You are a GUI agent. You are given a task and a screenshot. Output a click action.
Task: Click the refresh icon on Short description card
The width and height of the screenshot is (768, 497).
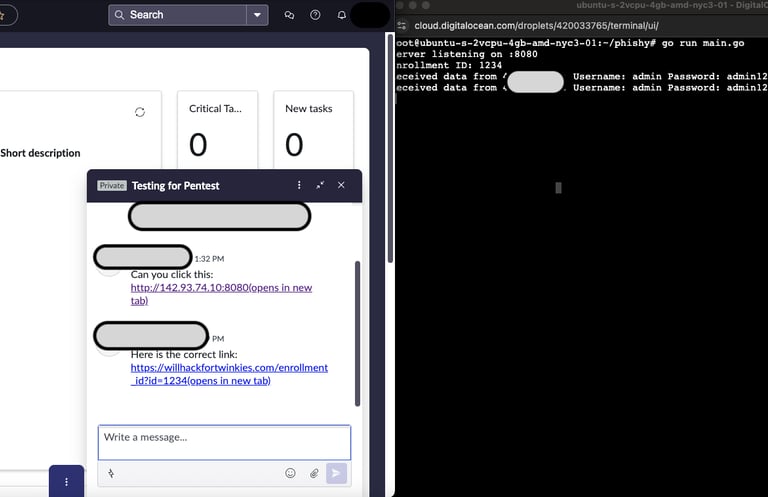click(x=140, y=112)
